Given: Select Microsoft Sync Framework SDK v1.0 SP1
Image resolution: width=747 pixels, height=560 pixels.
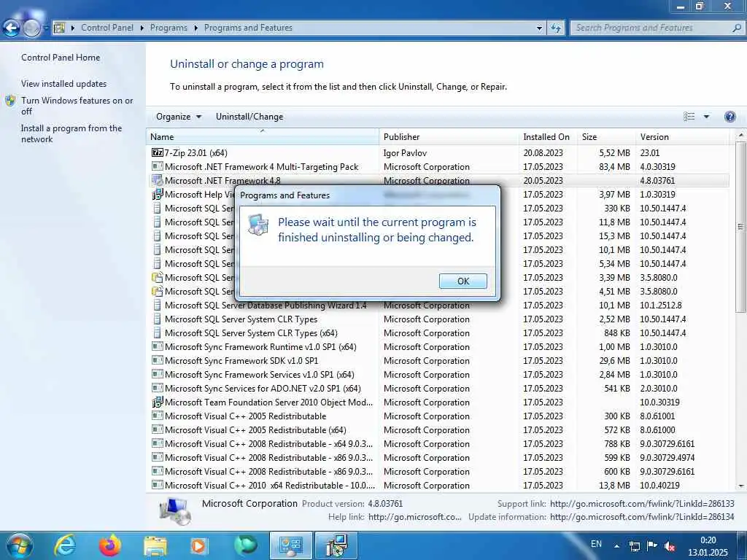Looking at the screenshot, I should (241, 360).
